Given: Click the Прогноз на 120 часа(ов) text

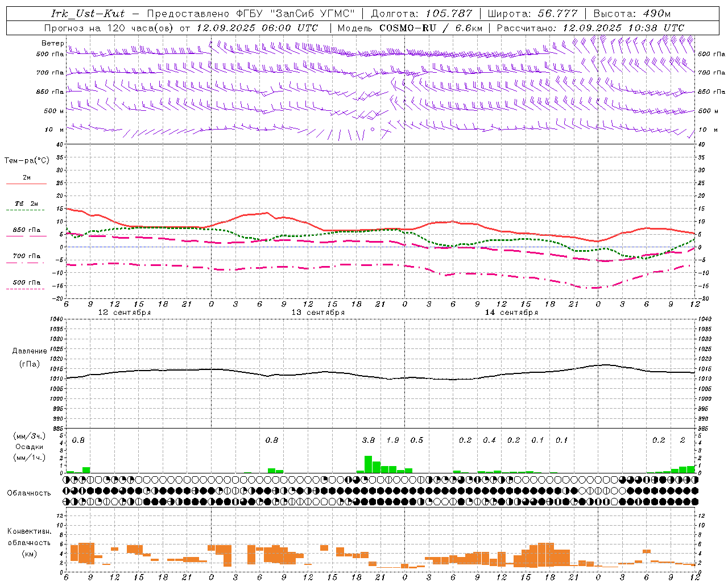Looking at the screenshot, I should (x=110, y=28).
